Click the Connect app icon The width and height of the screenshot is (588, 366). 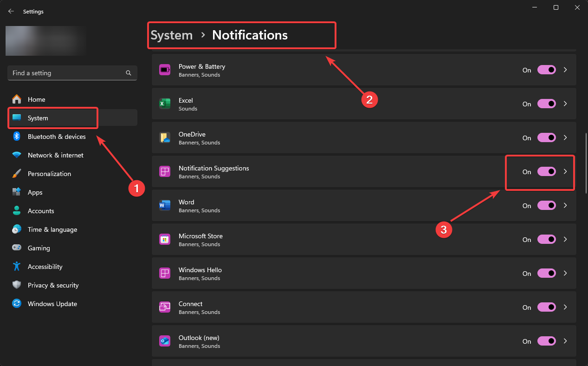tap(165, 307)
